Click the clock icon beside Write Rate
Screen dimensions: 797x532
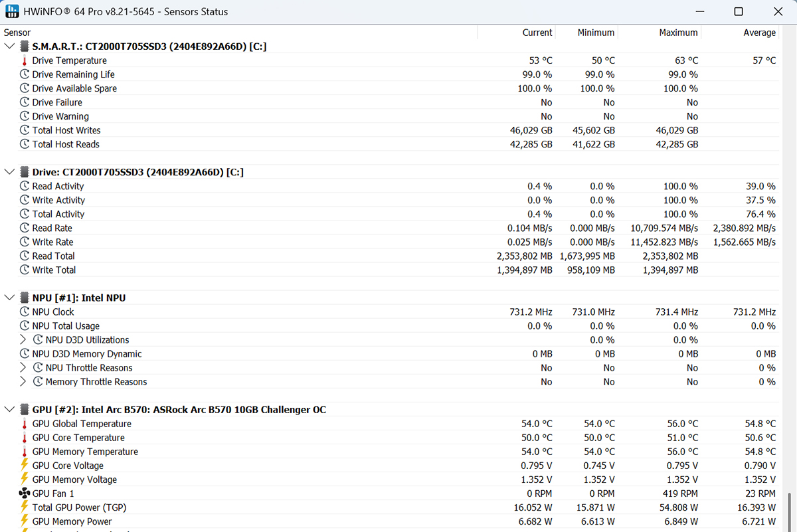coord(25,242)
